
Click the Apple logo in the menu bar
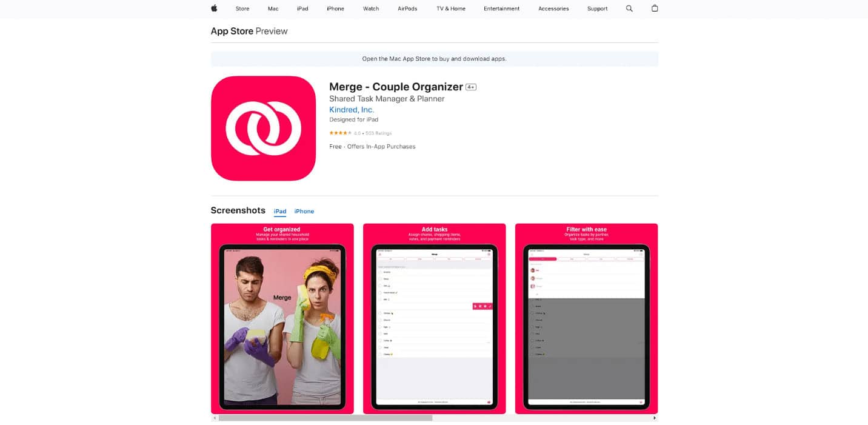tap(213, 8)
